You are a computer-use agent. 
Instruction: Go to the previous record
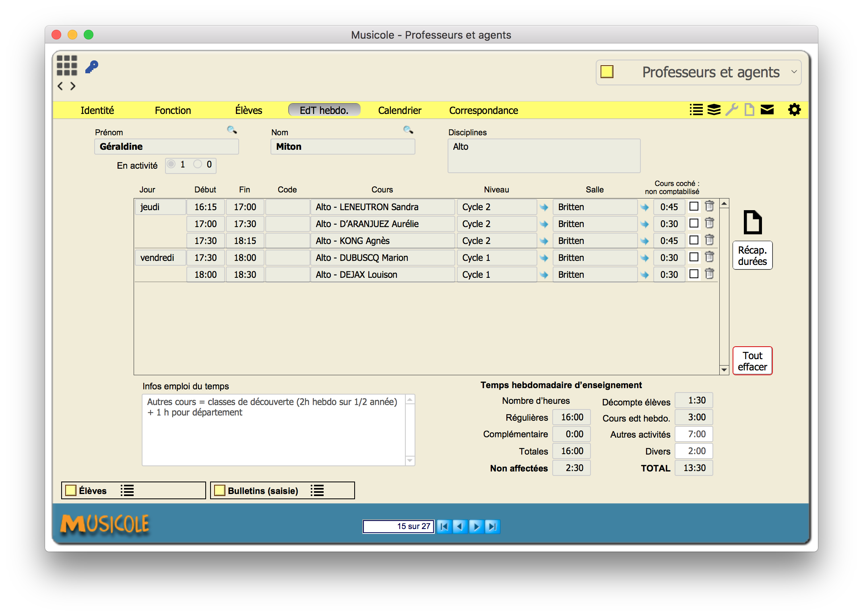(460, 527)
